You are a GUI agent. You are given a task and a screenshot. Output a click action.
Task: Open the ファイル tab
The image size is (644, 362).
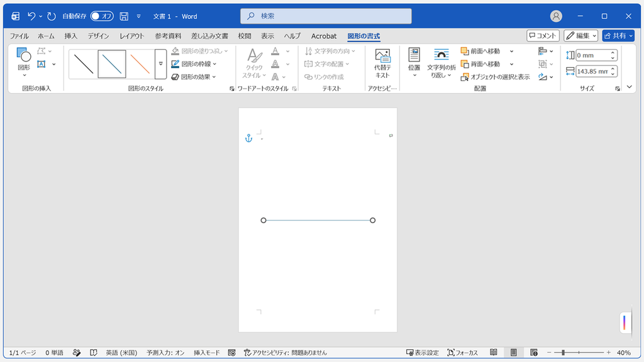19,36
